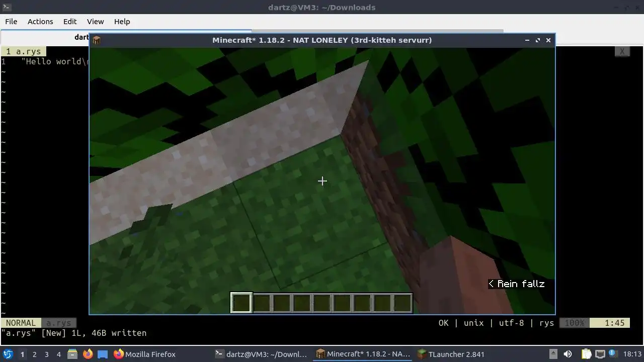Open the Help menu in the terminal
Viewport: 644px width, 362px height.
pyautogui.click(x=122, y=22)
